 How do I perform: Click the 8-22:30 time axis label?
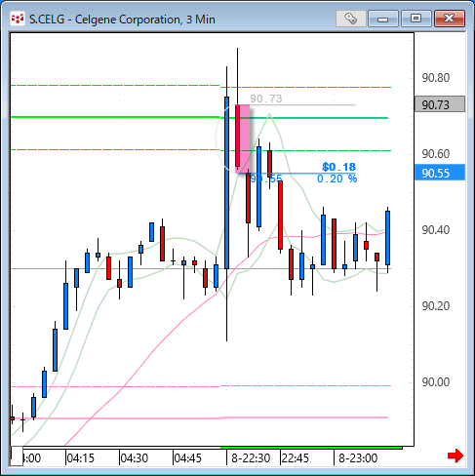[251, 458]
